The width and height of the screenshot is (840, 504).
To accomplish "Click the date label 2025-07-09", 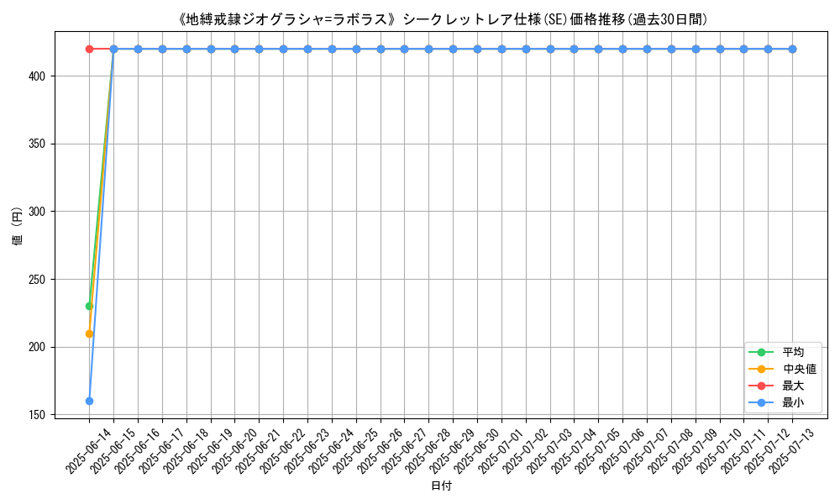I will [695, 452].
